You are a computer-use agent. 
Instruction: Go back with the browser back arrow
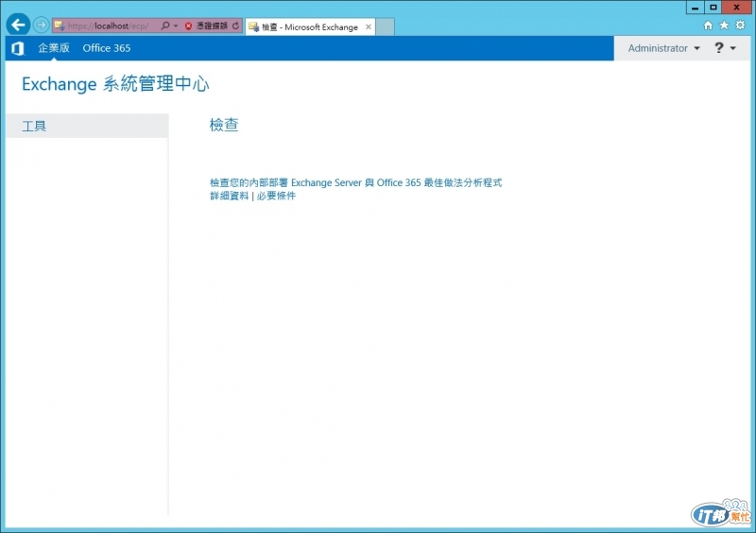coord(18,25)
